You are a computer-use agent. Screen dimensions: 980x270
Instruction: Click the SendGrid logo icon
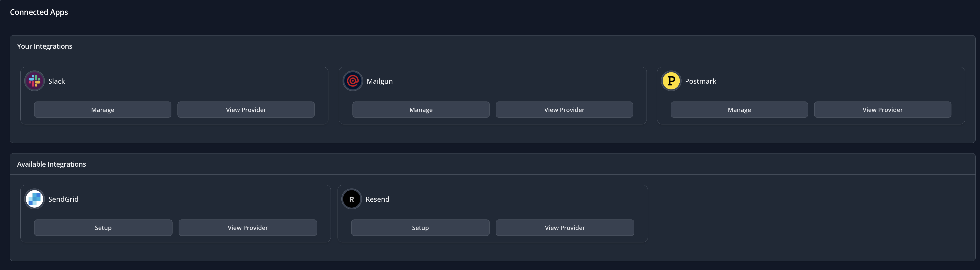coord(35,199)
